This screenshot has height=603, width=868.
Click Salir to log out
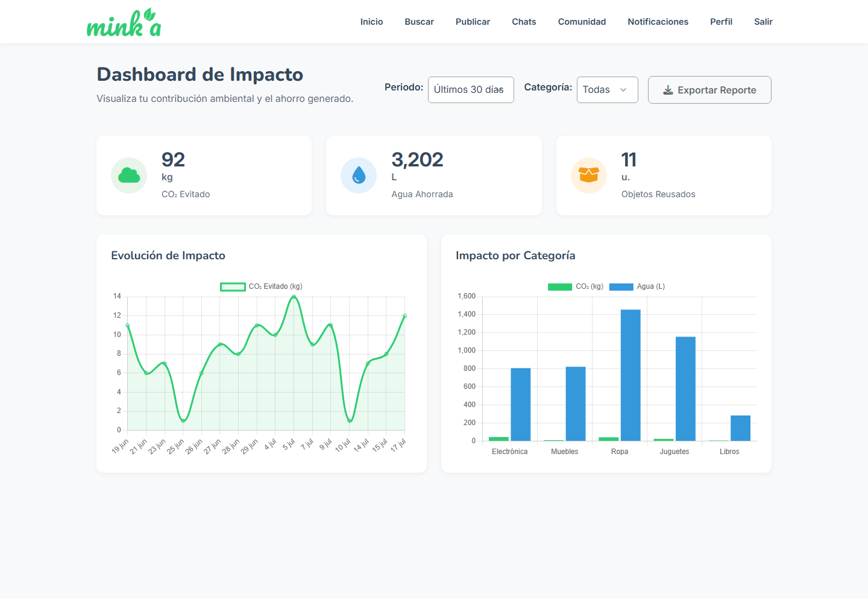click(x=764, y=22)
